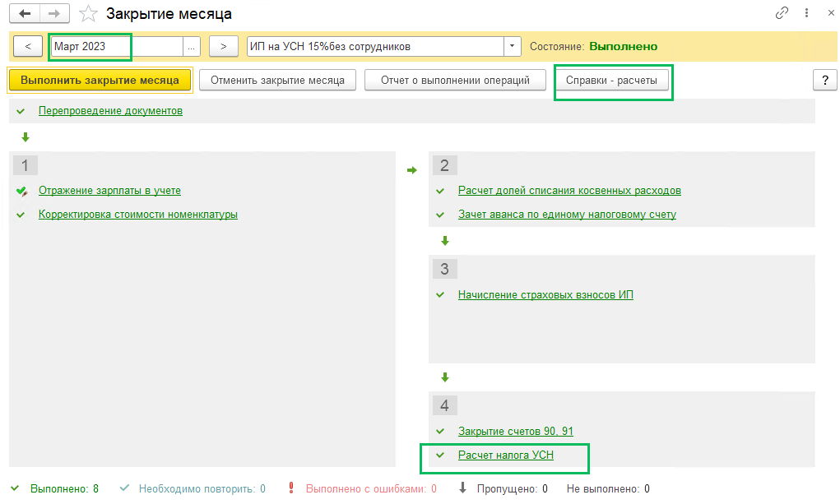Screen dimensions: 840x504
Task: Go to previous month with < button
Action: point(29,46)
